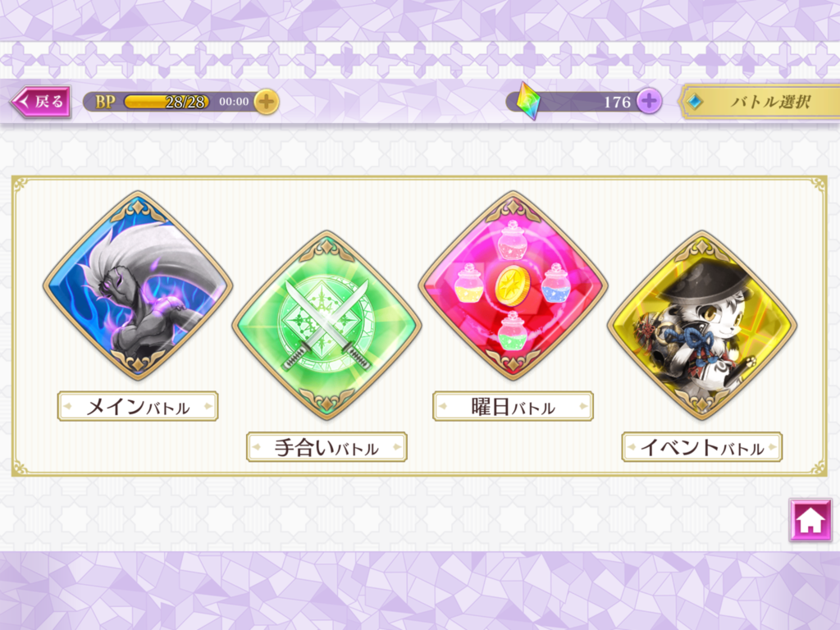Screen dimensions: 840x630
Task: Add BP with the gold plus icon
Action: [x=267, y=101]
